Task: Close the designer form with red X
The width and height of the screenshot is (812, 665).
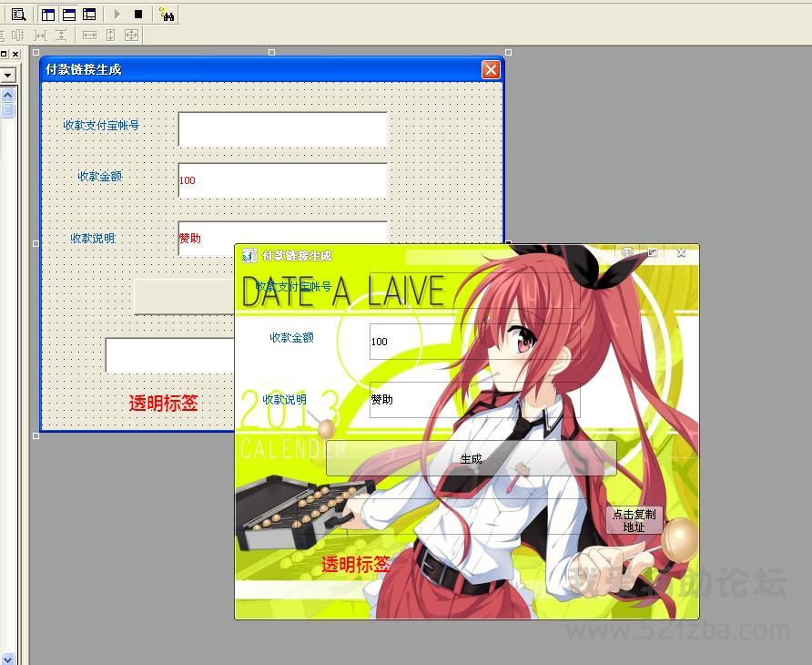Action: tap(491, 69)
